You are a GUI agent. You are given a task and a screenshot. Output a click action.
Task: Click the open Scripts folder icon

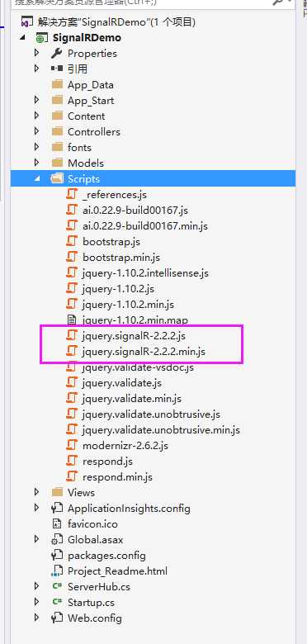(x=57, y=178)
